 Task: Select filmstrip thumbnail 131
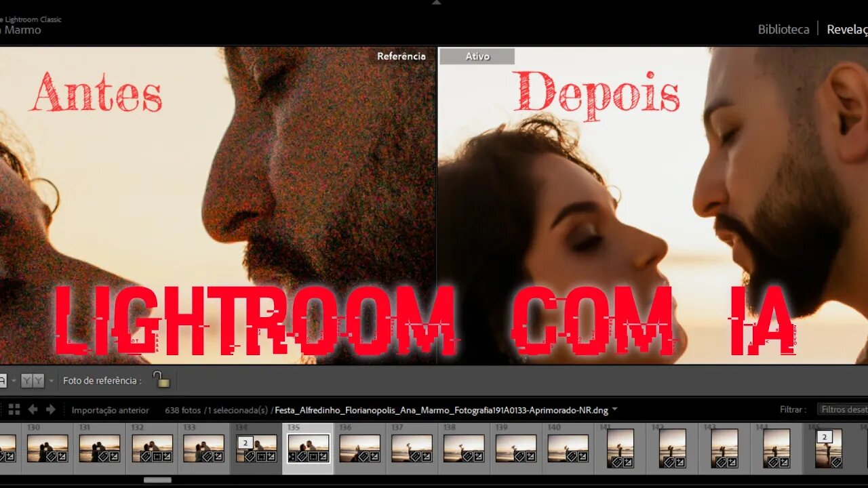[100, 448]
